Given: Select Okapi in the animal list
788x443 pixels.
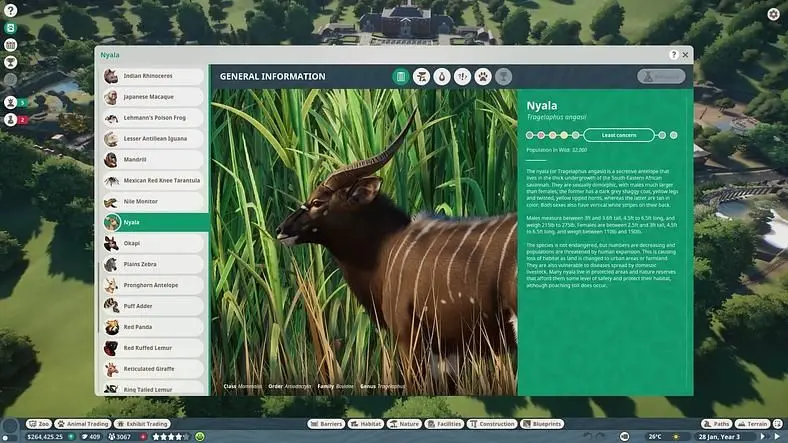Looking at the screenshot, I should [153, 244].
